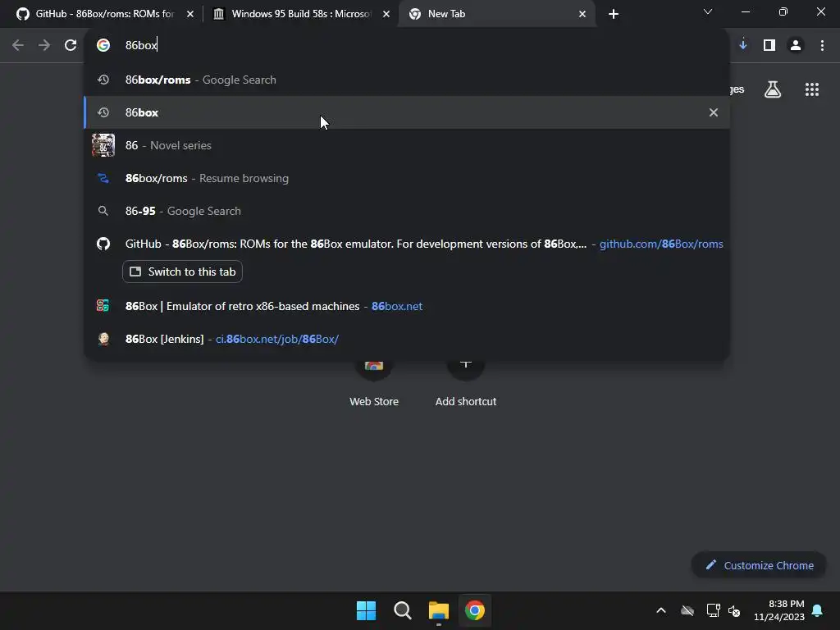This screenshot has height=630, width=840.
Task: Open the notification bell
Action: click(818, 610)
